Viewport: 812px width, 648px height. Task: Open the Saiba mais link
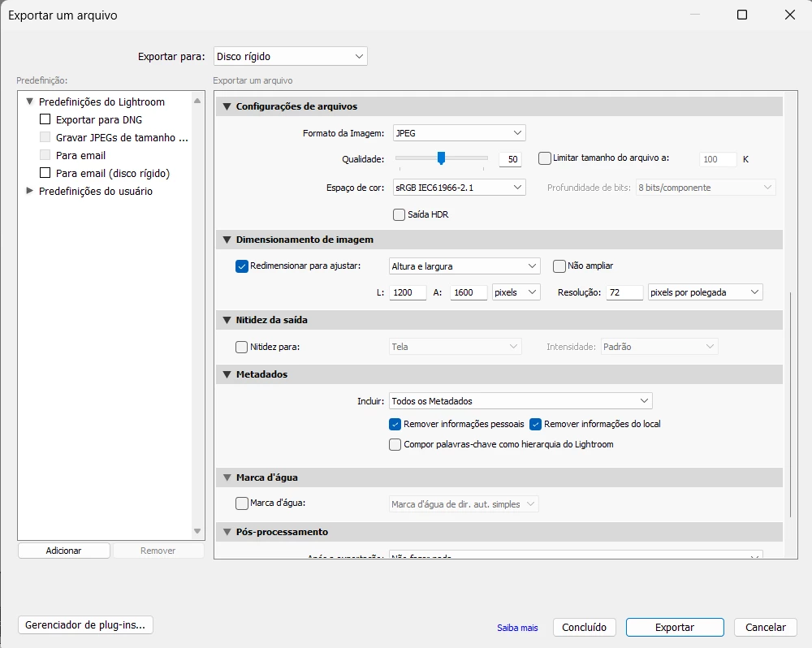(x=517, y=628)
